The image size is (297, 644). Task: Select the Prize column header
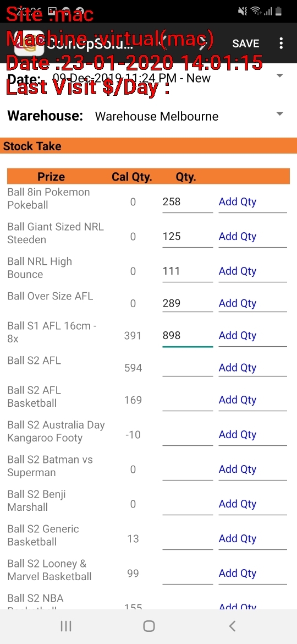[x=51, y=177]
